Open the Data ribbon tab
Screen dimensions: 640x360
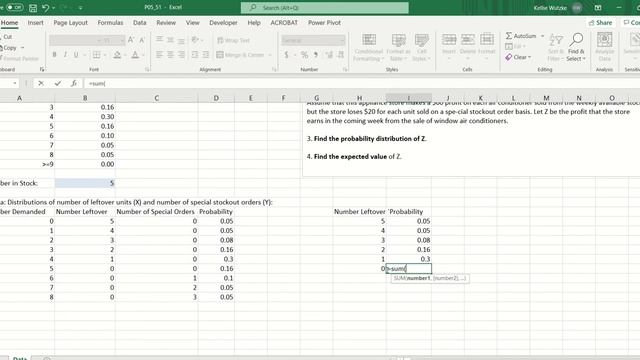140,23
